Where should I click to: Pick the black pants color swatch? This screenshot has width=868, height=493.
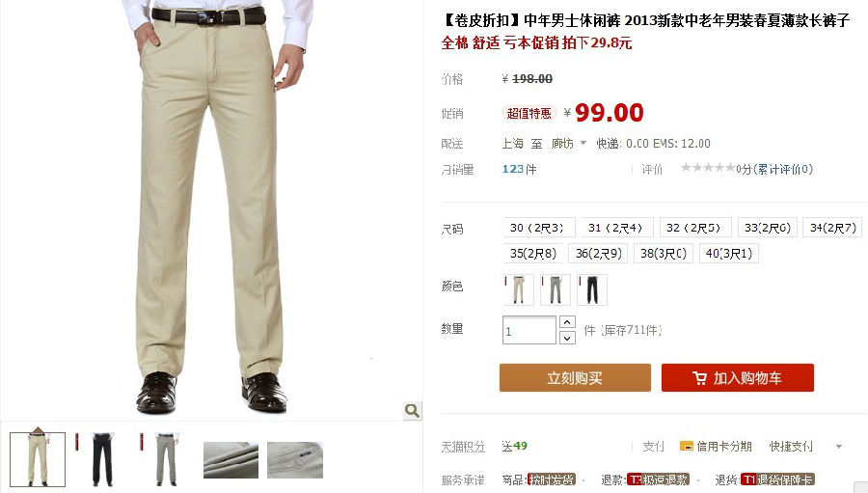(x=592, y=289)
